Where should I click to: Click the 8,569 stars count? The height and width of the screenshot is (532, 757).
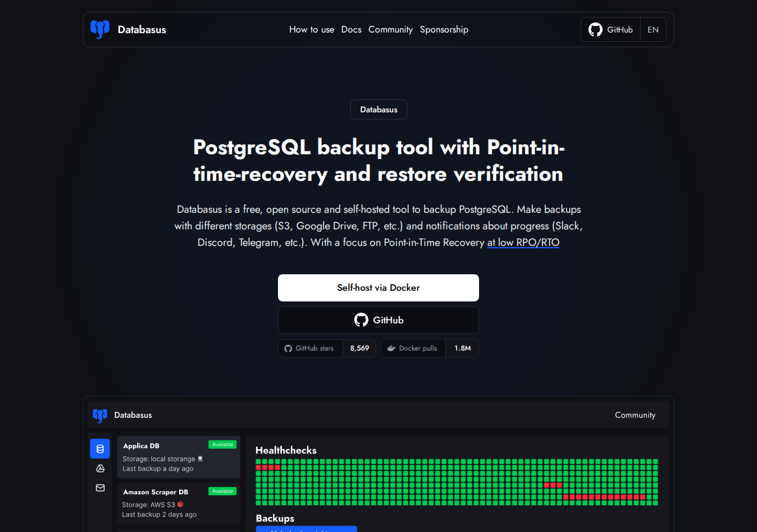click(360, 348)
